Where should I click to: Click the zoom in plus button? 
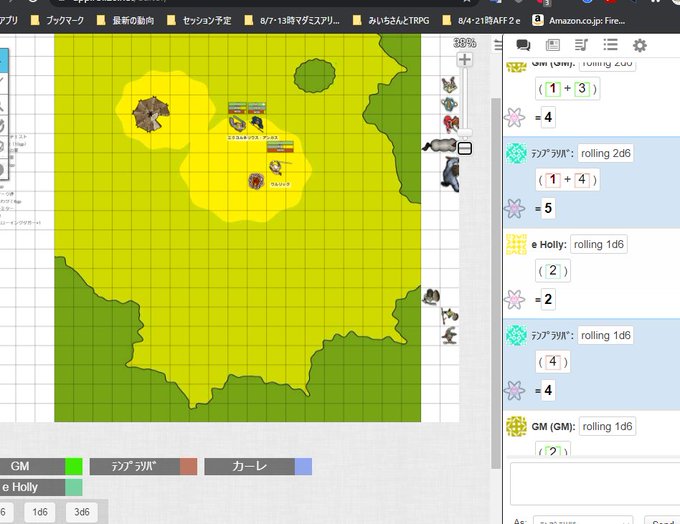[x=465, y=59]
